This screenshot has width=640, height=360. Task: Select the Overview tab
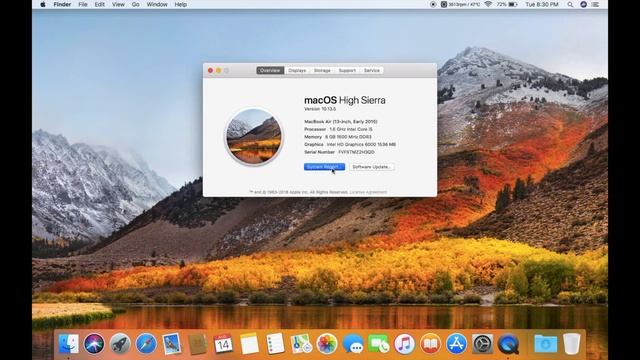270,71
